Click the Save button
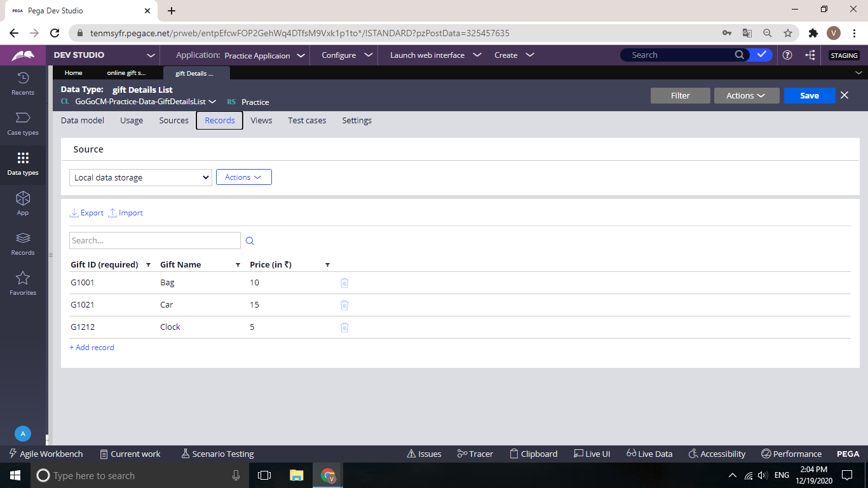 [810, 95]
